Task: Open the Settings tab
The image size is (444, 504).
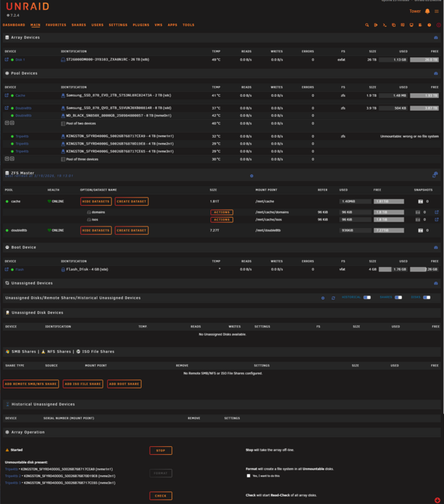Action: point(118,25)
